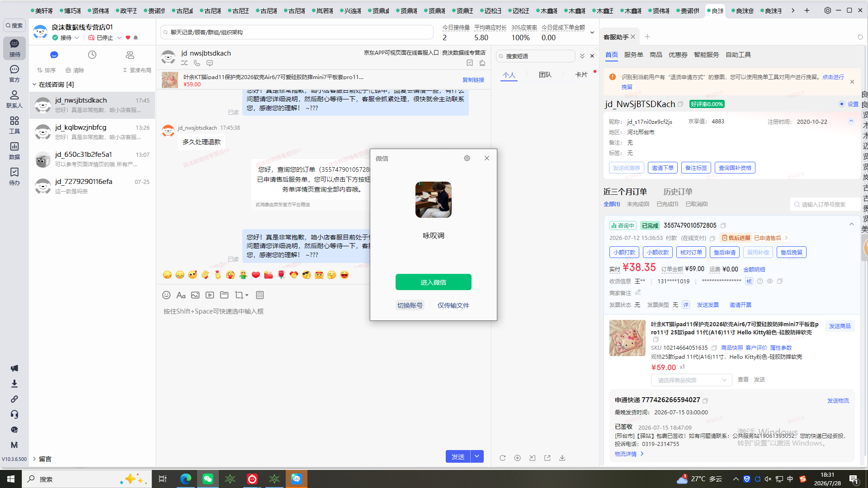Switch to the 优惠券 tab
This screenshot has width=868, height=488.
tap(678, 55)
